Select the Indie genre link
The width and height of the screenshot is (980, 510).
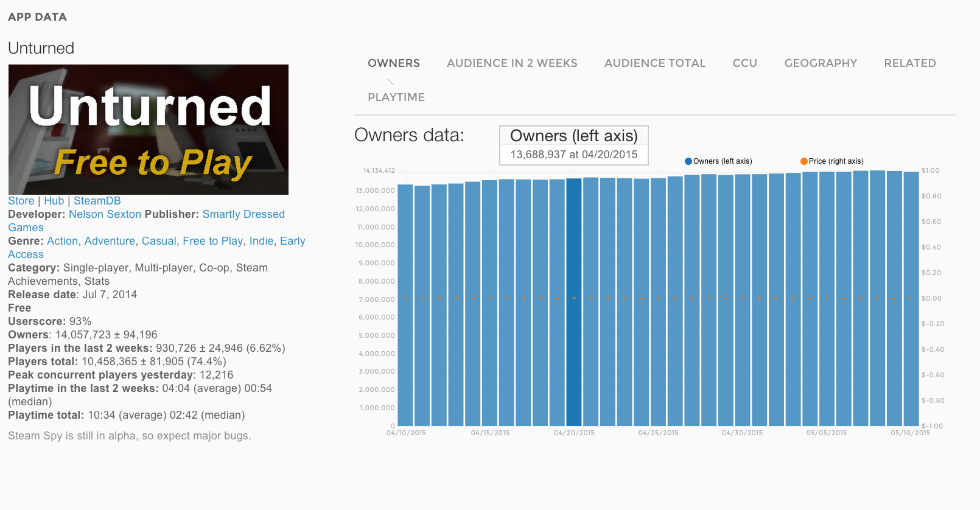pyautogui.click(x=262, y=241)
